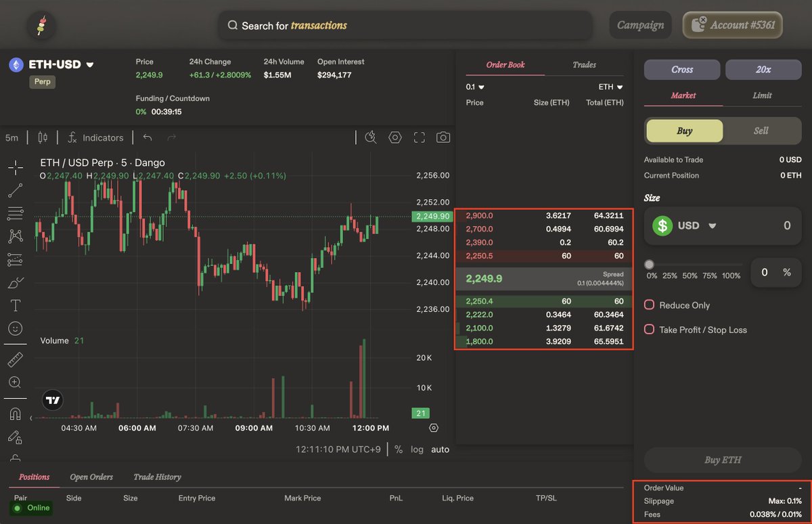Open the ETH size unit dropdown
812x524 pixels.
click(x=611, y=87)
